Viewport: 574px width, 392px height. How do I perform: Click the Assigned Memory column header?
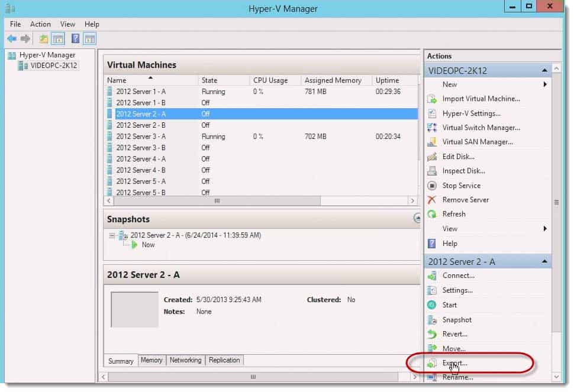pos(337,80)
